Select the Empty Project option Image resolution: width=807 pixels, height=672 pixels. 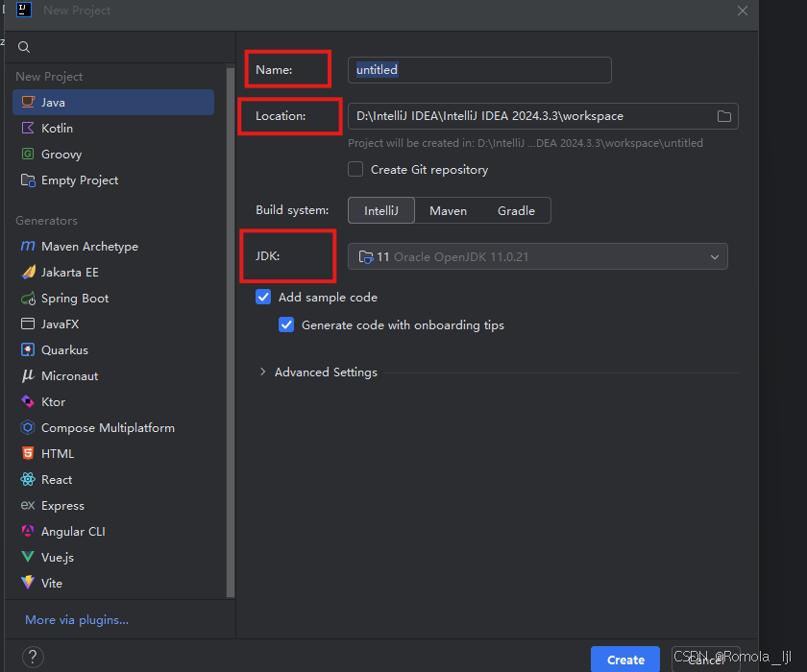point(113,180)
